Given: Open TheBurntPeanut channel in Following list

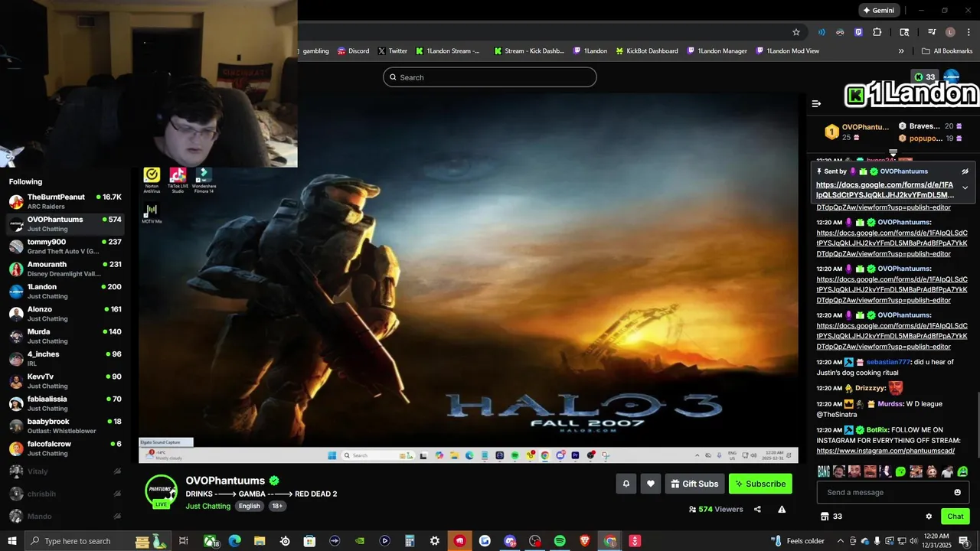Looking at the screenshot, I should tap(65, 202).
